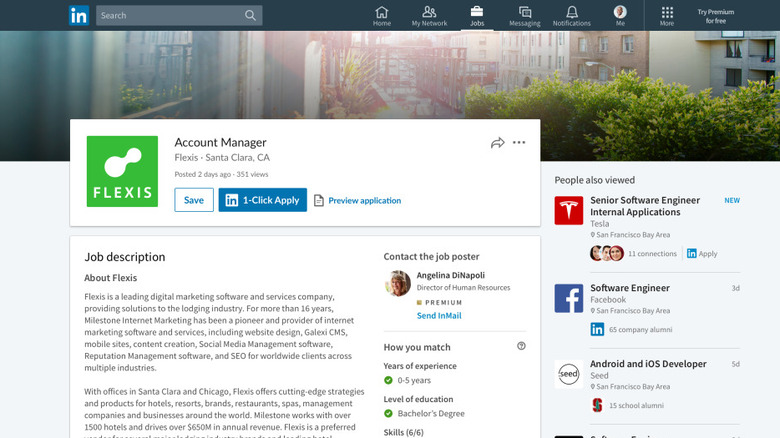
Task: Click the Preview application link
Action: coord(365,201)
